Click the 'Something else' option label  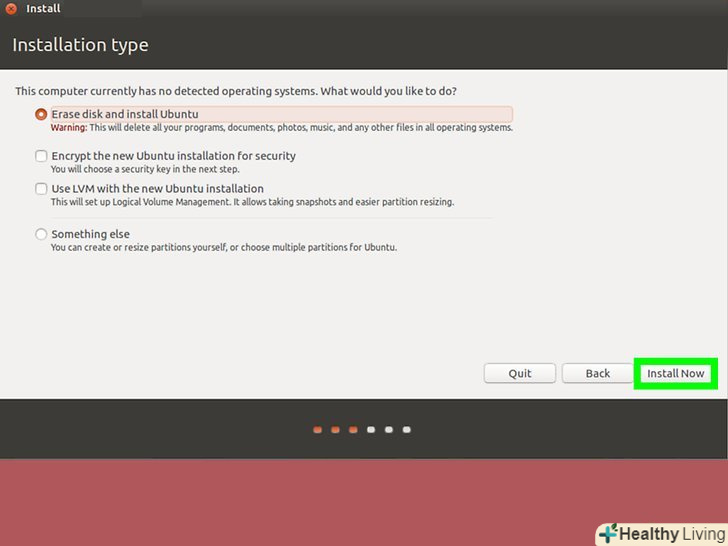(91, 234)
